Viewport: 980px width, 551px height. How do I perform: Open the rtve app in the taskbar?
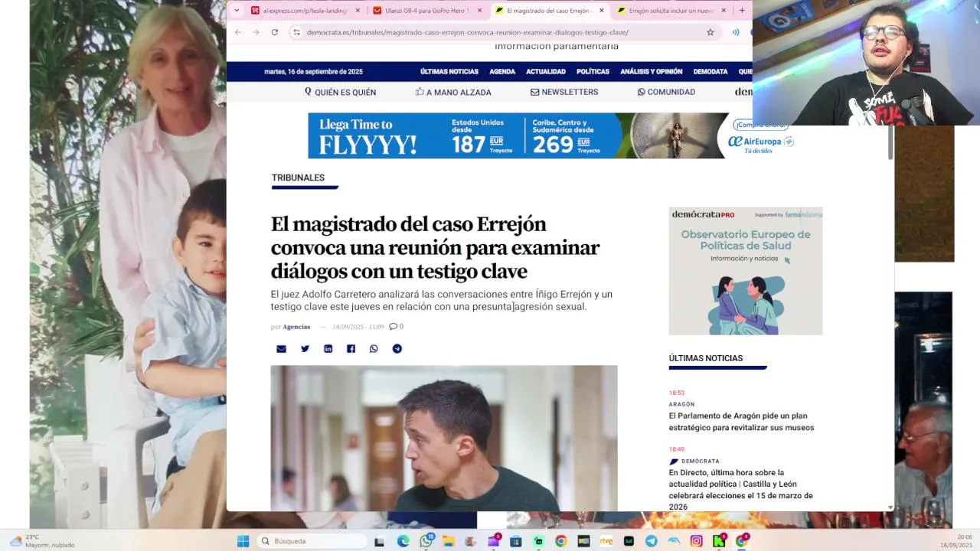point(606,541)
